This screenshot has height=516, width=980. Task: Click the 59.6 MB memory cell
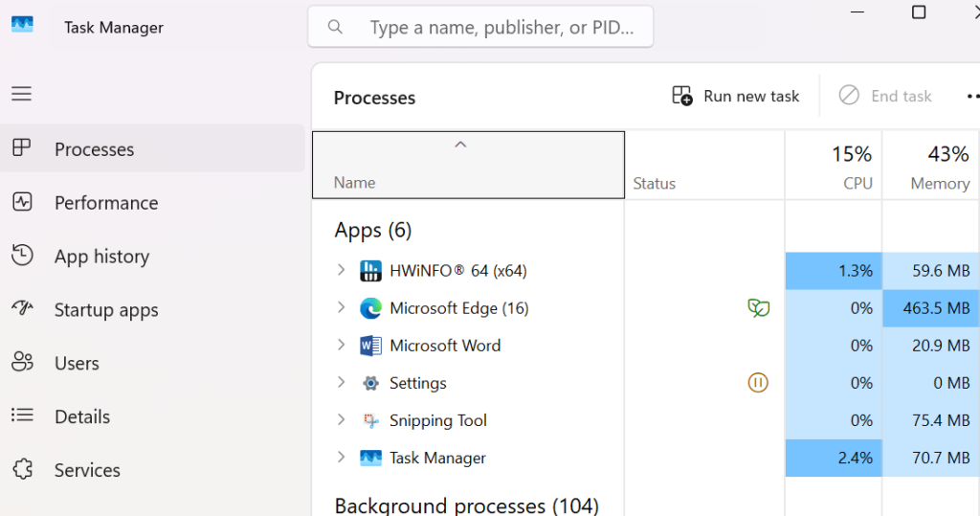click(x=930, y=271)
